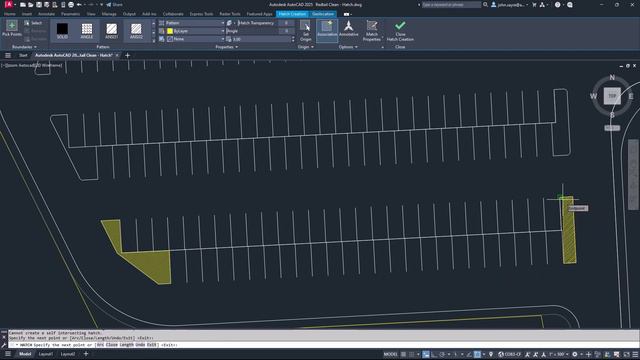The width and height of the screenshot is (640, 360).
Task: Open the annotation scale dropdown
Action: (558, 354)
